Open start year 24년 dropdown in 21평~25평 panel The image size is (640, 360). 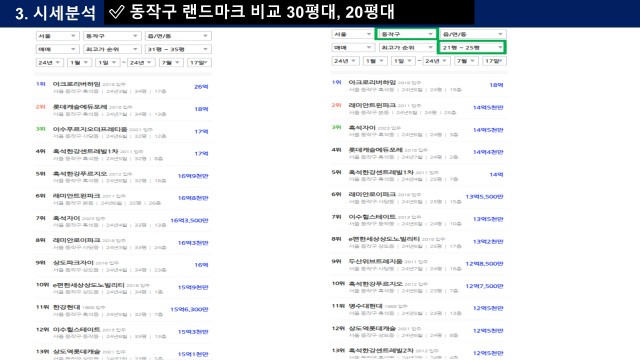345,61
